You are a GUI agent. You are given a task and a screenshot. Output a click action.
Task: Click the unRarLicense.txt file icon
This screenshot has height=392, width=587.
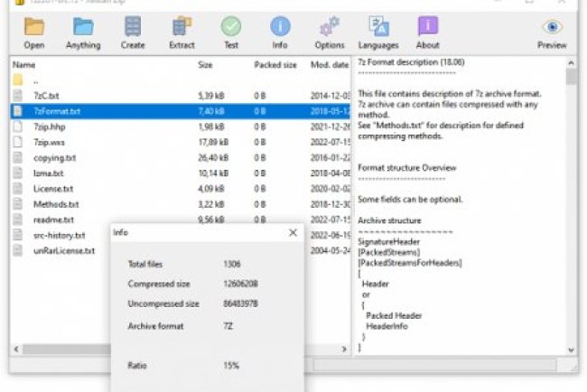pyautogui.click(x=17, y=250)
